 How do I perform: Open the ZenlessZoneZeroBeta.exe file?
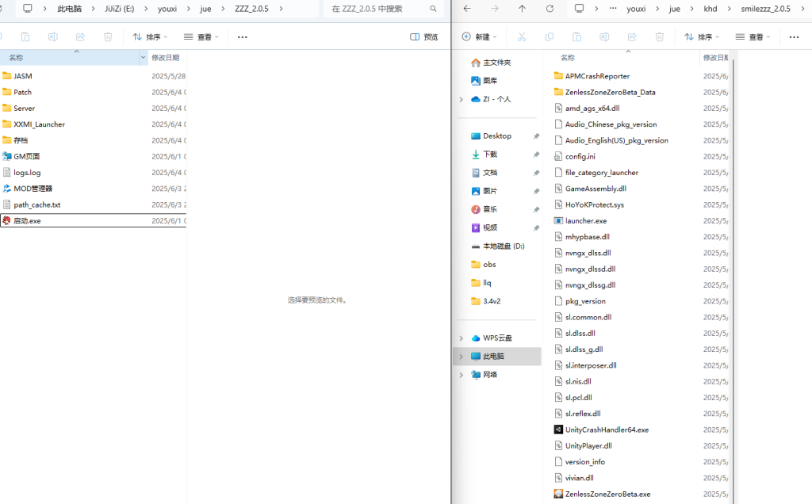pos(607,494)
